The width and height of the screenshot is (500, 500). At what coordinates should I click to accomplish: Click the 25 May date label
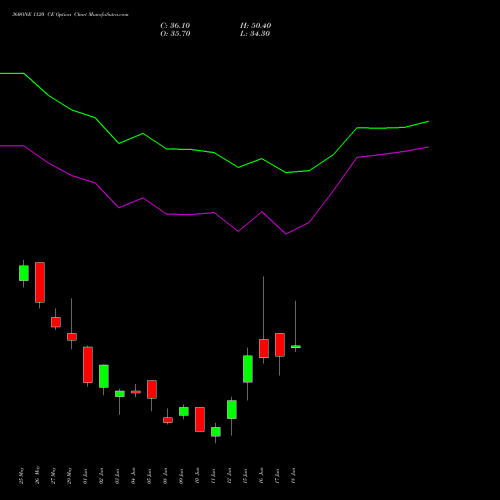(x=22, y=476)
